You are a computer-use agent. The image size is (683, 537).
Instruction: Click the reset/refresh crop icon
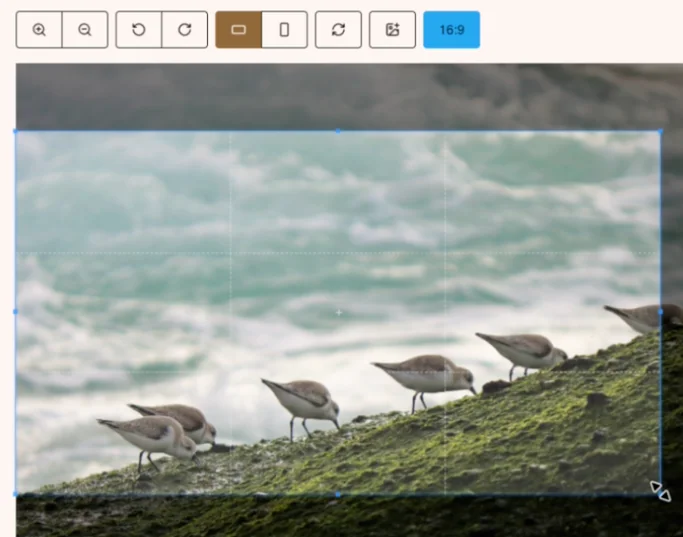coord(338,30)
